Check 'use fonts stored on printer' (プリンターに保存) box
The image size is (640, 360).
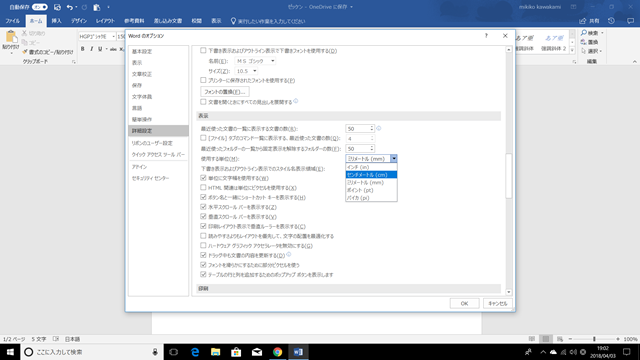(203, 80)
